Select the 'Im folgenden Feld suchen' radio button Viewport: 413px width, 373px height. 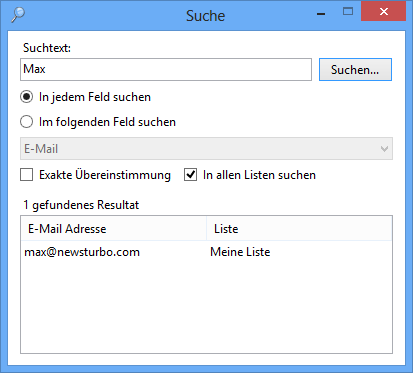click(x=26, y=122)
